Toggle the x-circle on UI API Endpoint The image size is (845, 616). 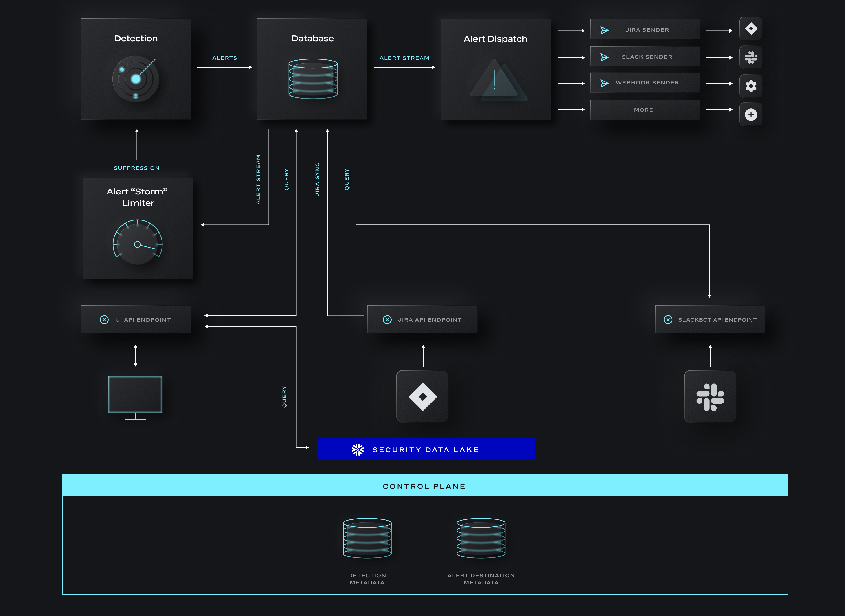click(104, 319)
